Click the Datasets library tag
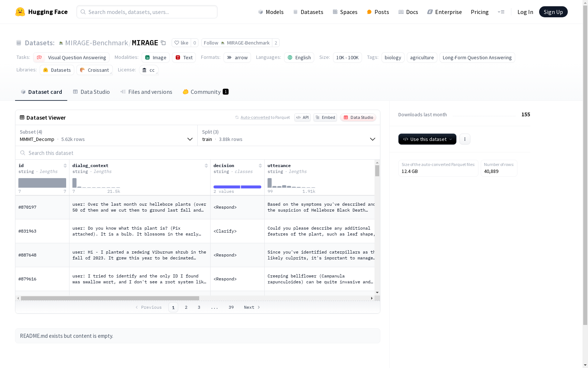 pyautogui.click(x=57, y=70)
